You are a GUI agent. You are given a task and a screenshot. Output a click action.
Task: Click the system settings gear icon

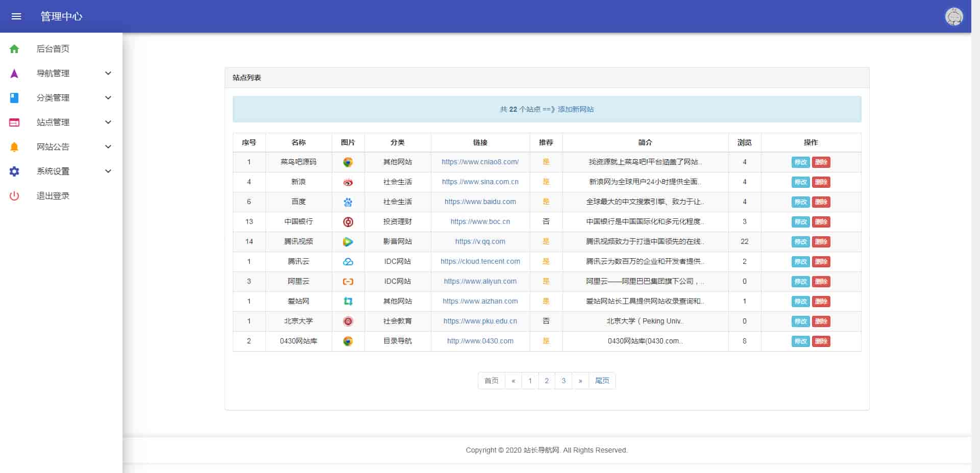pos(14,171)
